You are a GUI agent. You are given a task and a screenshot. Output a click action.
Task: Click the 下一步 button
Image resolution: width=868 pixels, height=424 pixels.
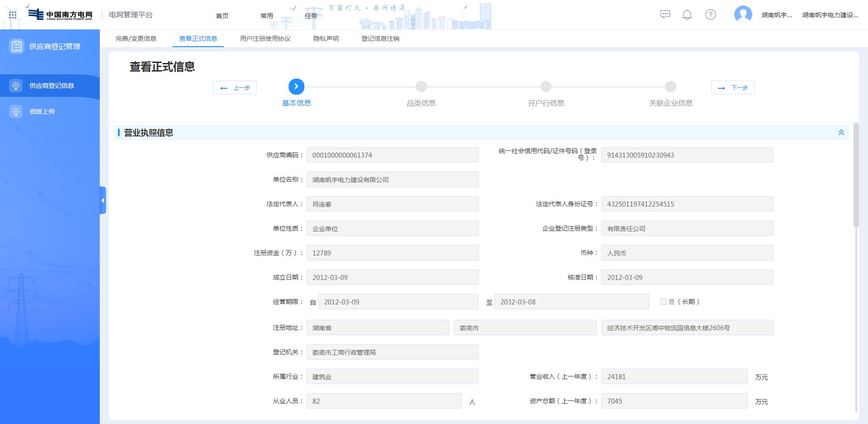[732, 87]
